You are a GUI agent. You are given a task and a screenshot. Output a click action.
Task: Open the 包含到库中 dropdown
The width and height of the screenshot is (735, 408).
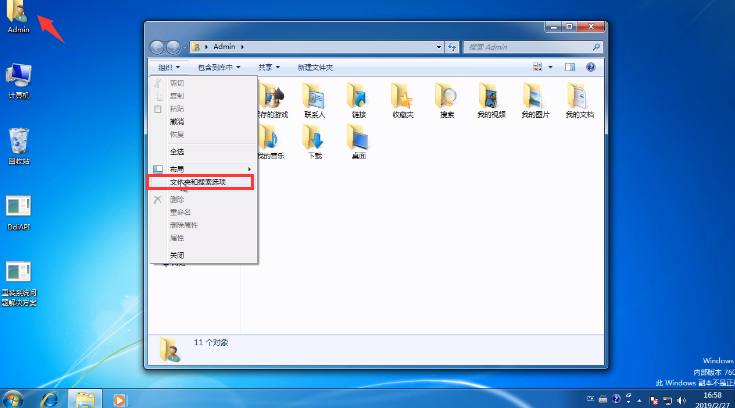coord(220,67)
